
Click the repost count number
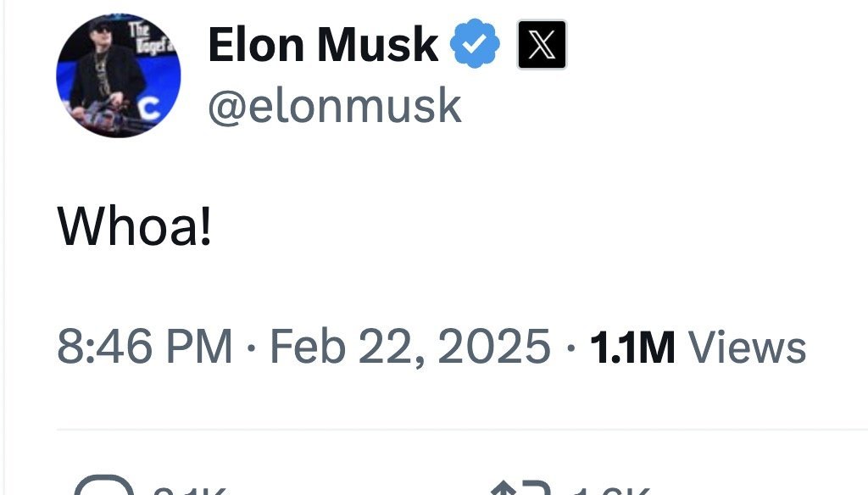coord(609,491)
